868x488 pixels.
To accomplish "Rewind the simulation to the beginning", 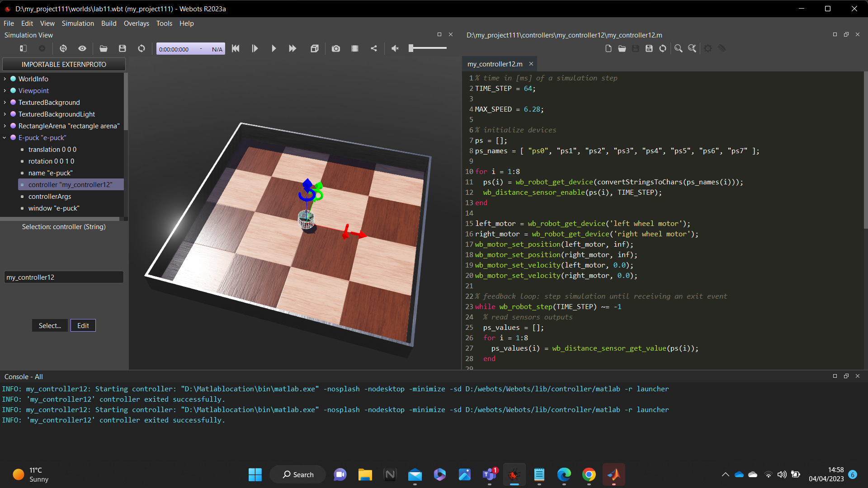I will tap(235, 48).
